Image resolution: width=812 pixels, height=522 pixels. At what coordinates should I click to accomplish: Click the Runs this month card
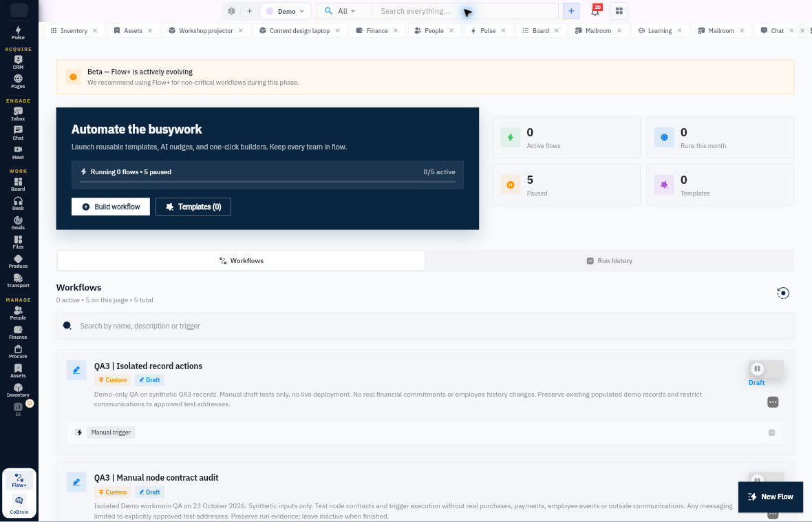coord(720,138)
